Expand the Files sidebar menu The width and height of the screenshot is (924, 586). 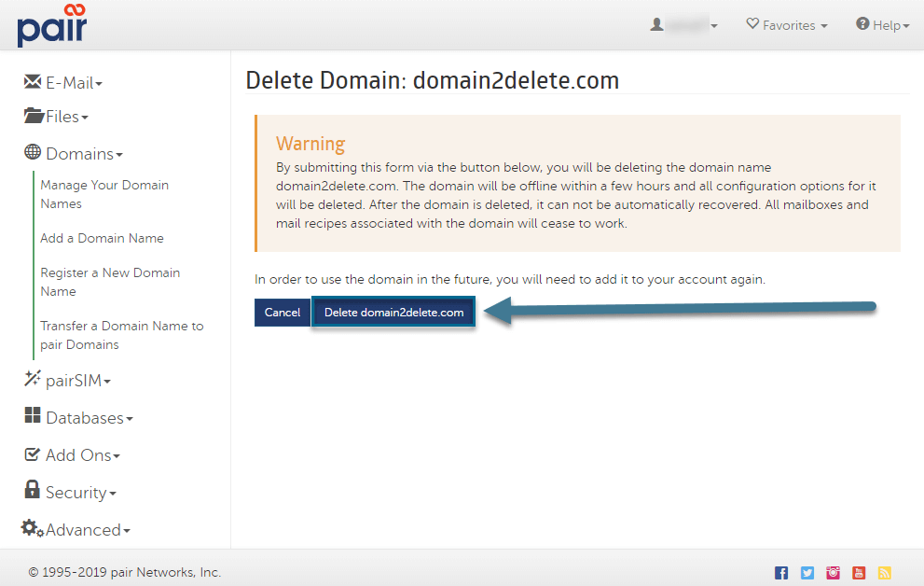click(x=57, y=118)
